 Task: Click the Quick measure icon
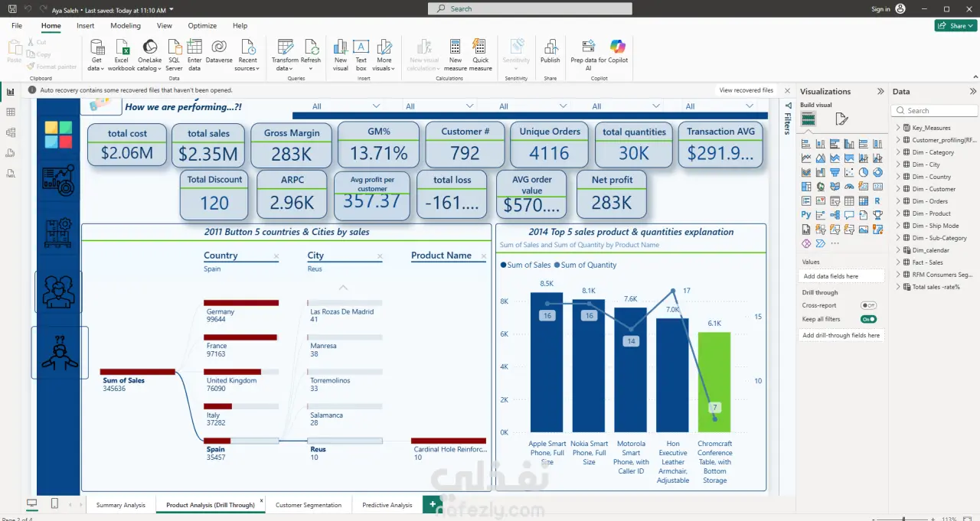[480, 54]
